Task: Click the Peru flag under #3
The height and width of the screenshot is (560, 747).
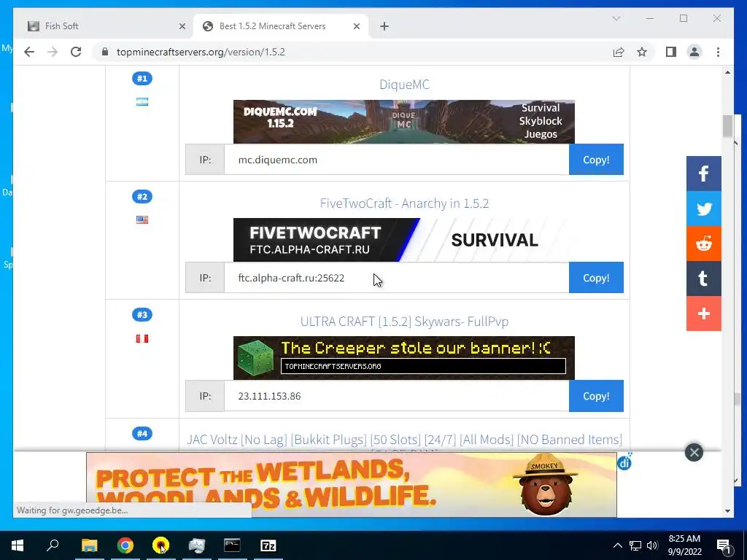Action: coord(142,338)
